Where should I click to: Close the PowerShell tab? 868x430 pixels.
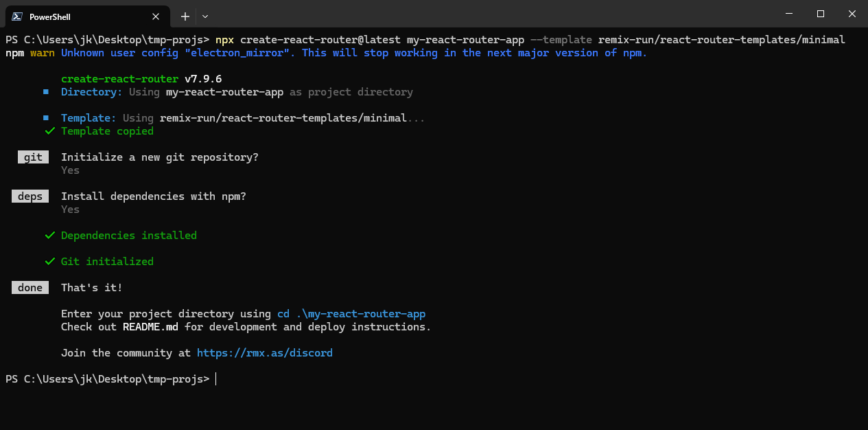[x=156, y=16]
